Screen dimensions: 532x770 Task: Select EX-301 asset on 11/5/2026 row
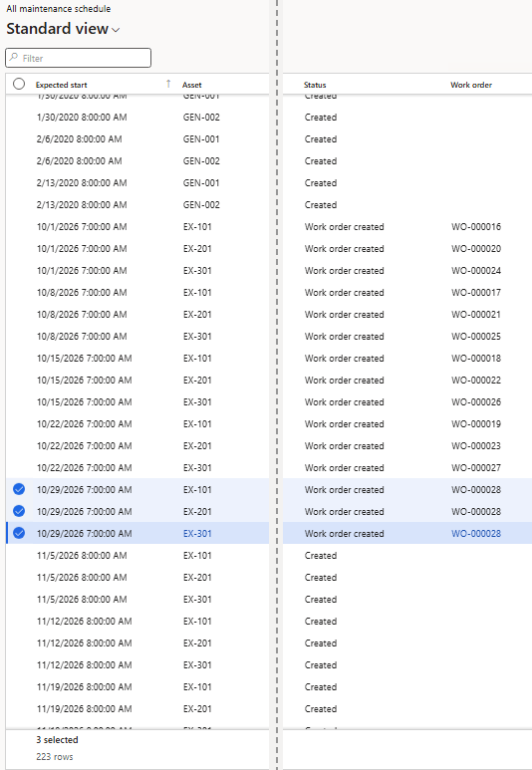point(197,599)
